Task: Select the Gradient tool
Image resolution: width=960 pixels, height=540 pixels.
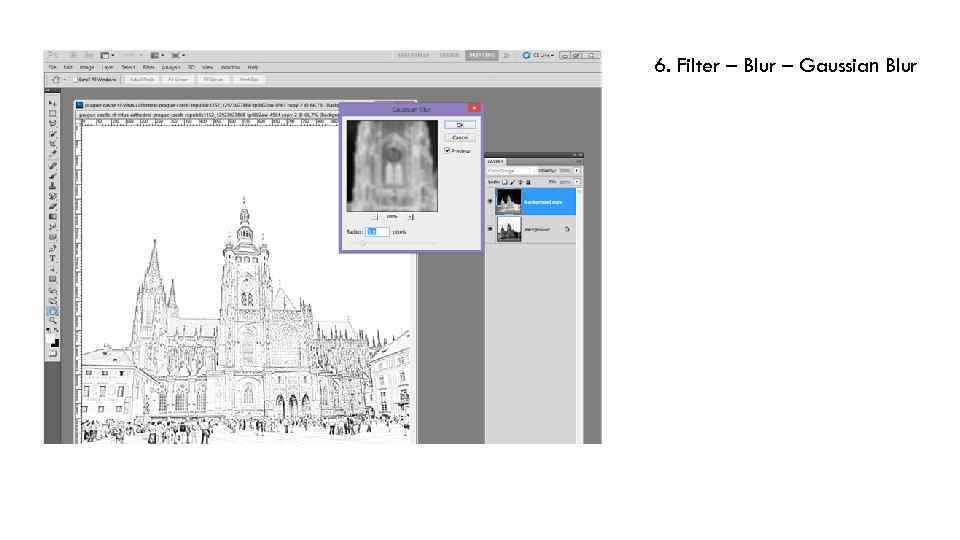Action: tap(53, 217)
